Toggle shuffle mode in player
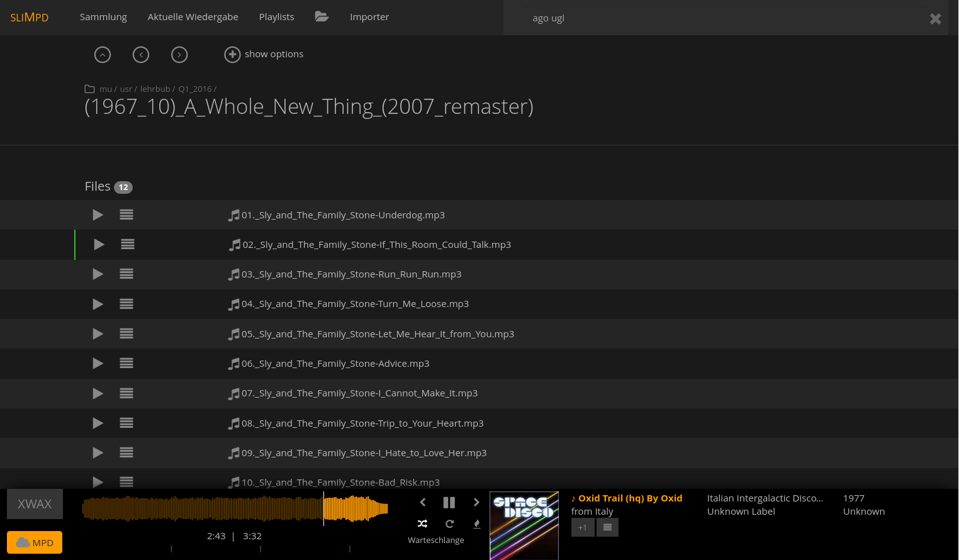Viewport: 959px width, 560px height. point(422,524)
